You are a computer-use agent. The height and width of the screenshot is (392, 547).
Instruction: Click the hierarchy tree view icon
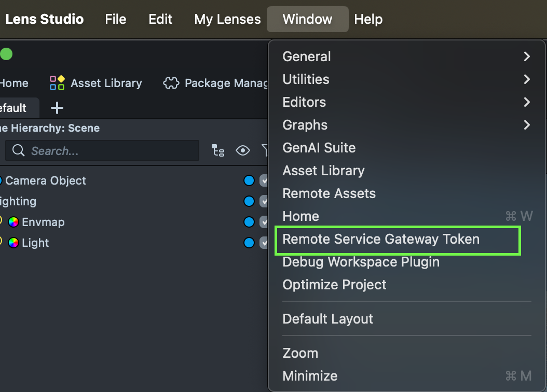[218, 151]
